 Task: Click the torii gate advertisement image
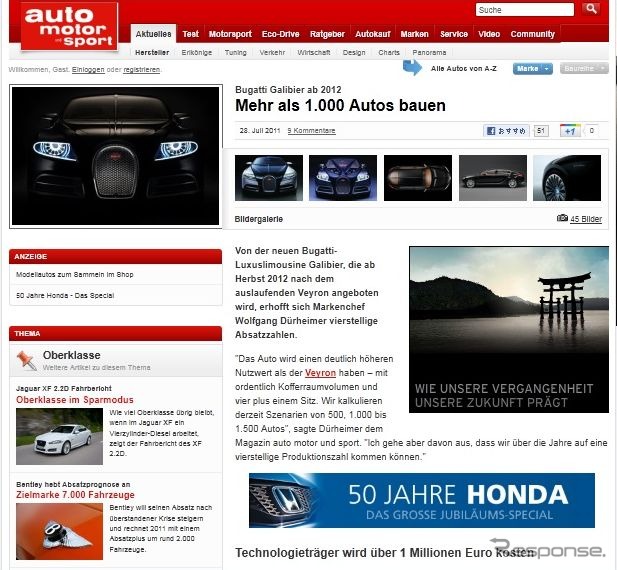[x=509, y=330]
